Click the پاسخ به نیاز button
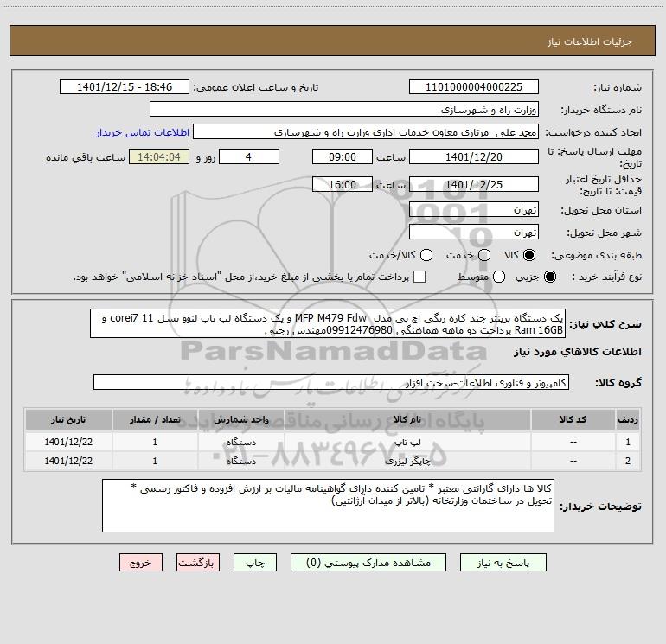The width and height of the screenshot is (666, 644). 503,563
